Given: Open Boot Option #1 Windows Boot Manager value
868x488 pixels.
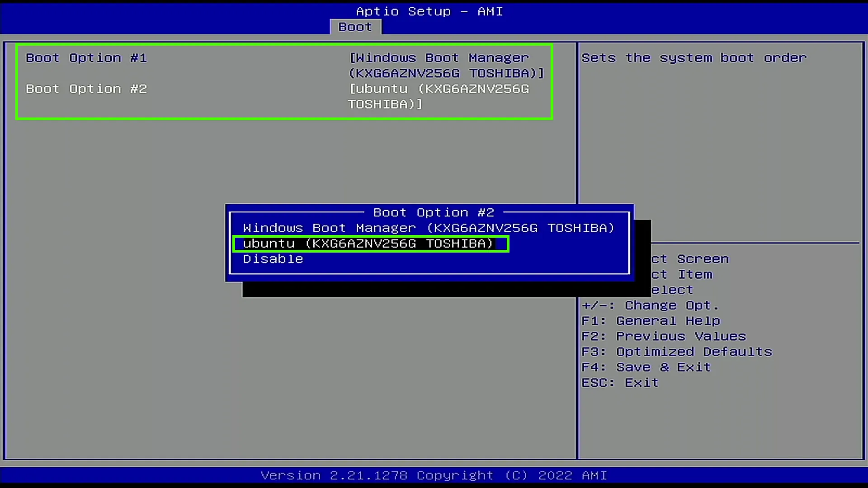Looking at the screenshot, I should 446,66.
